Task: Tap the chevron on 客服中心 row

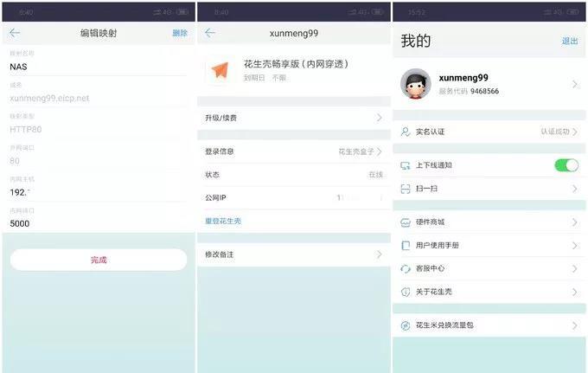Action: pyautogui.click(x=574, y=268)
